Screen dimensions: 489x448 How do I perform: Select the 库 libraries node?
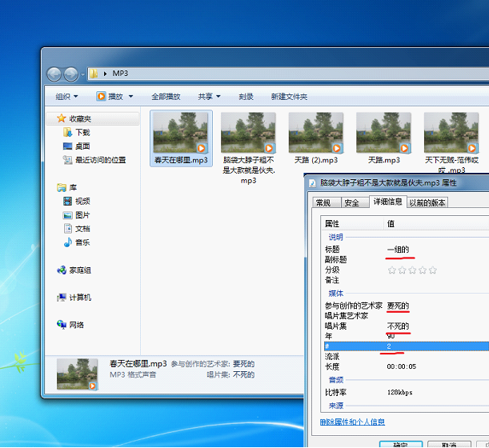(67, 187)
